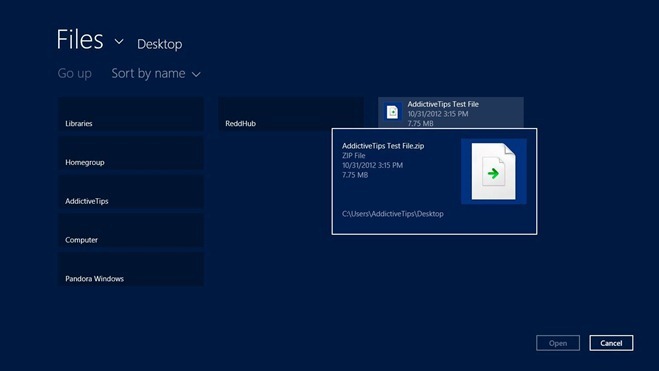659x371 pixels.
Task: Click the Files heading
Action: click(80, 40)
